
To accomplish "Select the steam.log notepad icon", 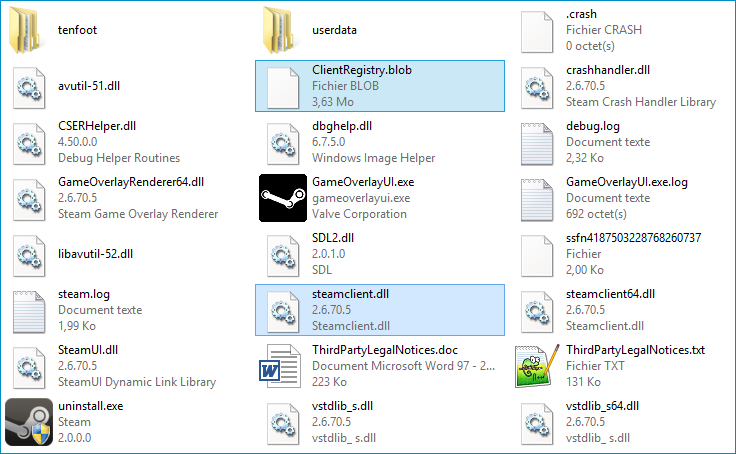I will pyautogui.click(x=29, y=312).
